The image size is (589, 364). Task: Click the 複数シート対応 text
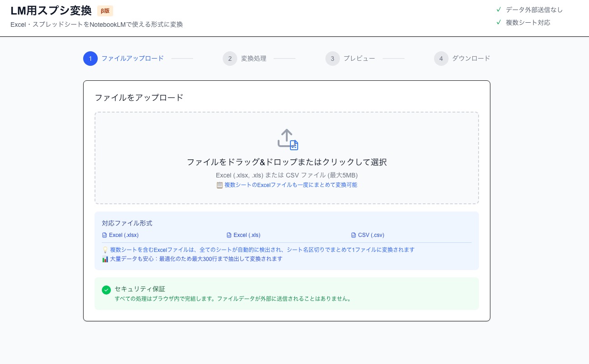pos(528,22)
